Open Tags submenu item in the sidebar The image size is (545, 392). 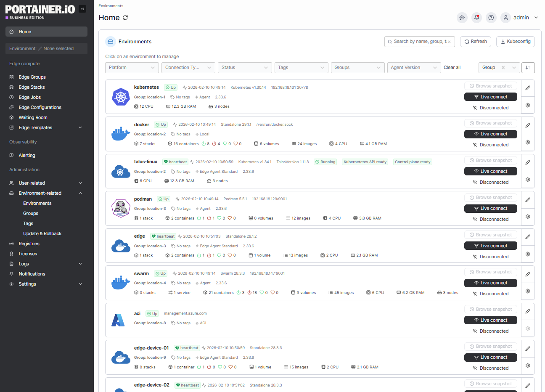[28, 223]
